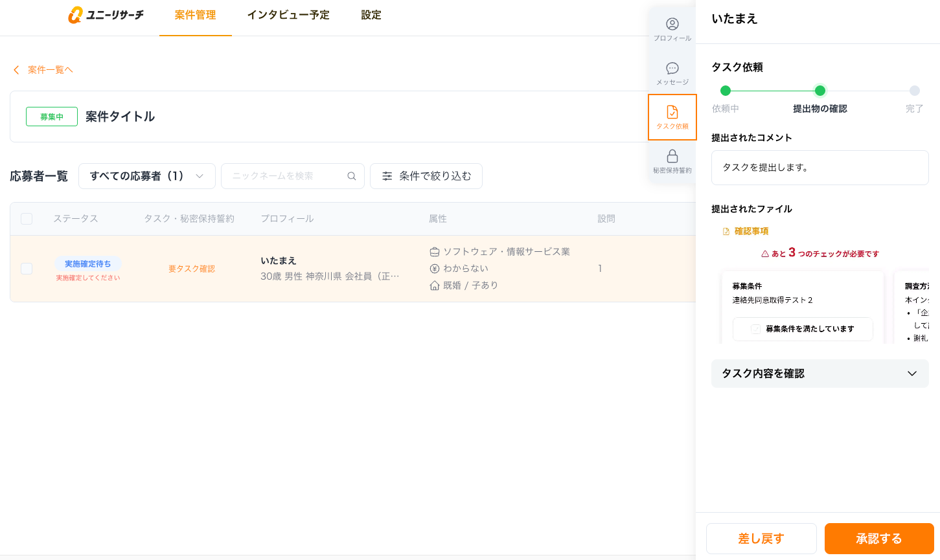The width and height of the screenshot is (940, 560).
Task: Check 募集条件を満たしています checkbox
Action: click(x=755, y=329)
